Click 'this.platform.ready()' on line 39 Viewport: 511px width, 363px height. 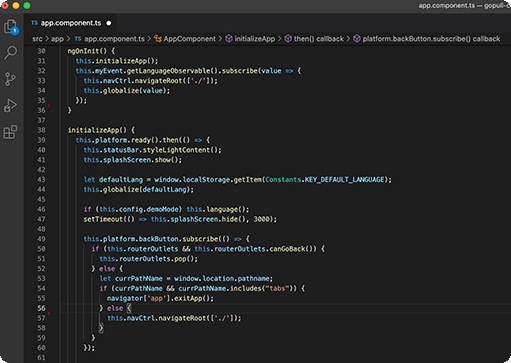click(117, 140)
